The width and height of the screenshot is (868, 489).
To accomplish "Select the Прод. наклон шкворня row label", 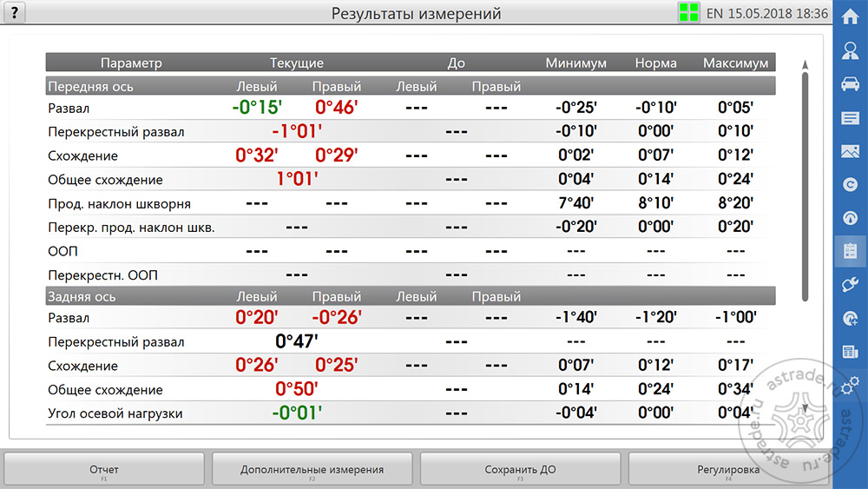I will (120, 204).
